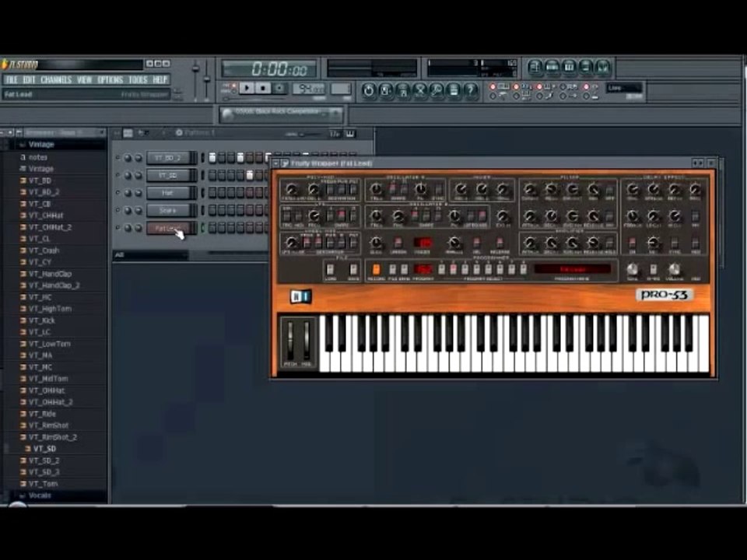Viewport: 747px width, 560px height.
Task: Toggle the Unison switch on the Pro-53
Action: coord(398,243)
